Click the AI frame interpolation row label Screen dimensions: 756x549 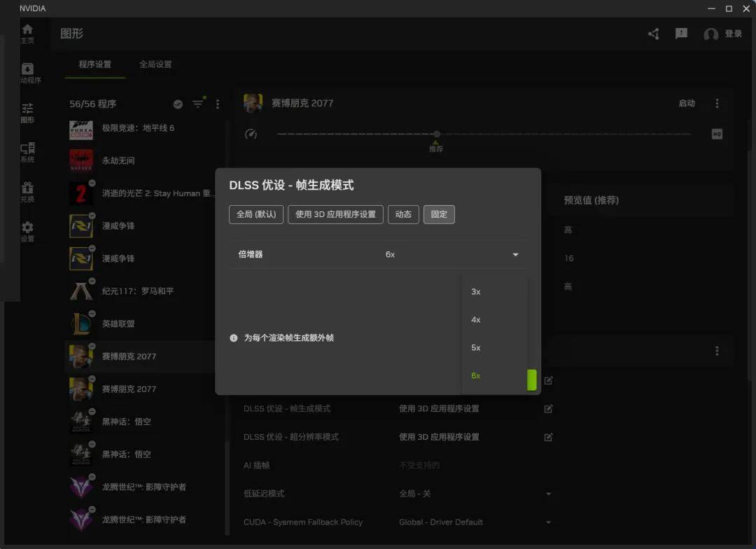(x=256, y=466)
